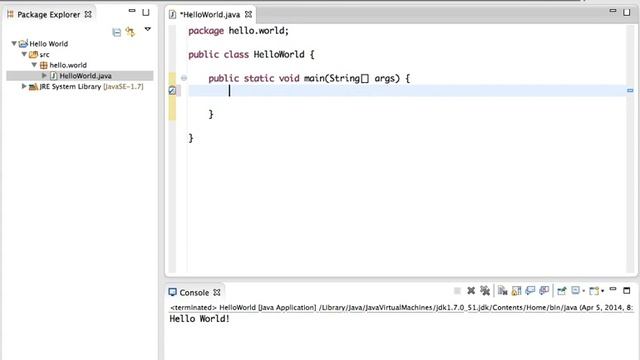640x360 pixels.
Task: Click the terminated HelloWorld launch description
Action: (401, 307)
